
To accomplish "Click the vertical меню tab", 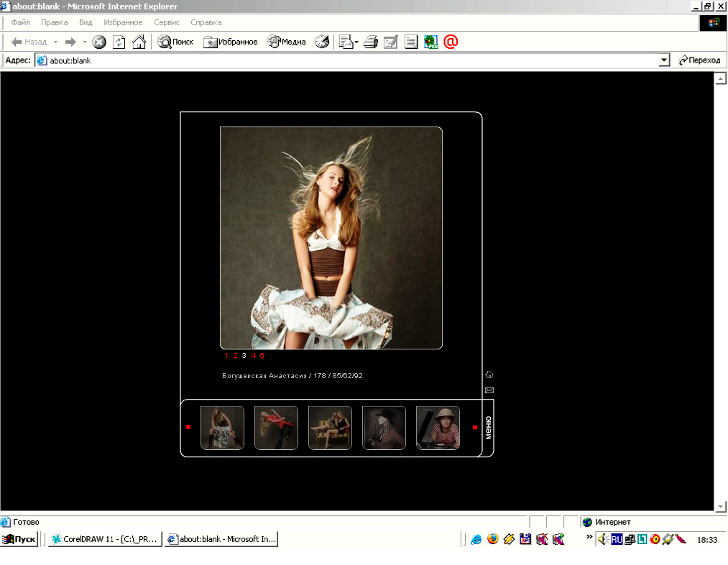I will (488, 428).
